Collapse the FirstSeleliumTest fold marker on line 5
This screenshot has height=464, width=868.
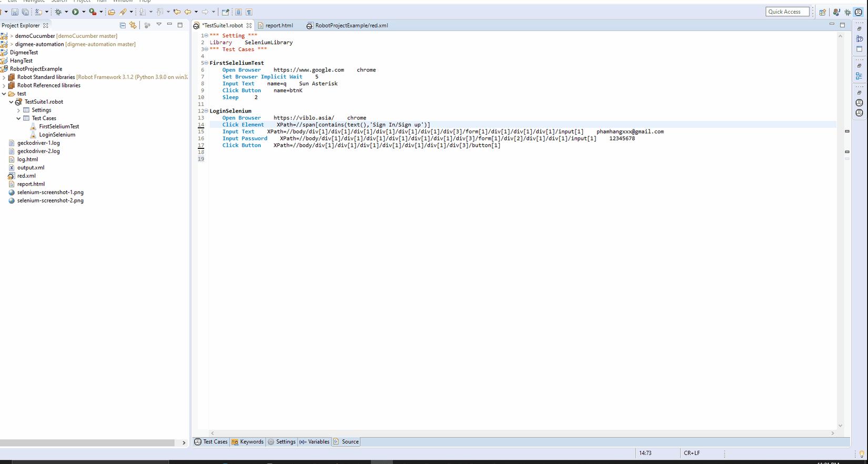(206, 63)
